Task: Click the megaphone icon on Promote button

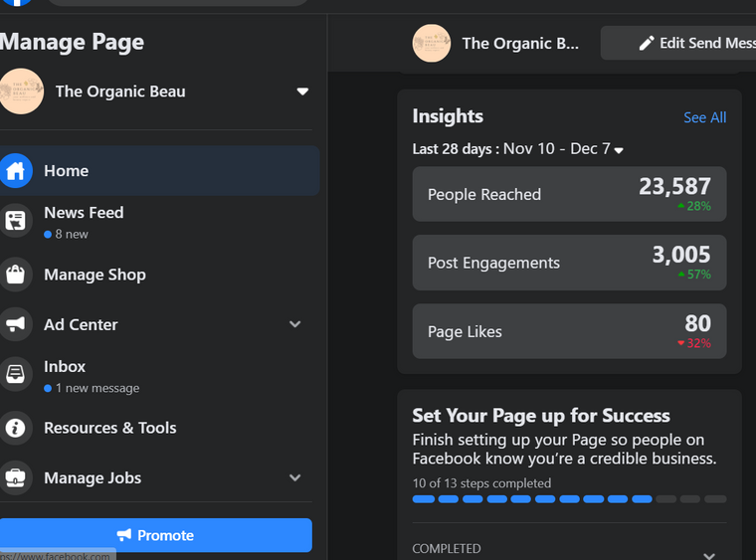Action: point(124,535)
